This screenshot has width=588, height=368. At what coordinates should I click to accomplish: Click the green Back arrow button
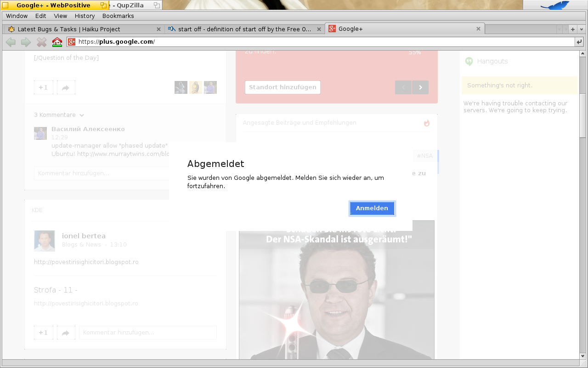pyautogui.click(x=11, y=42)
